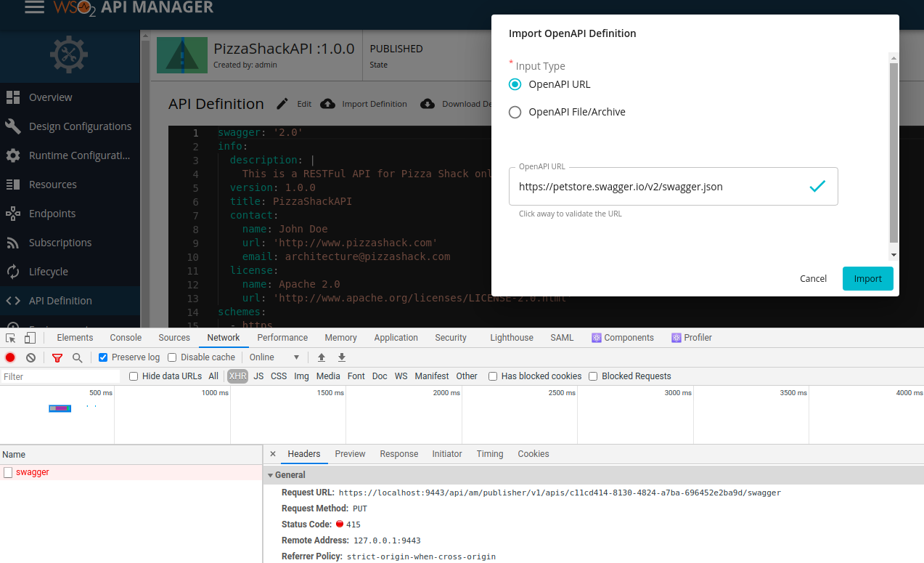Click the Export HAR download arrow icon
The height and width of the screenshot is (563, 924).
(342, 357)
